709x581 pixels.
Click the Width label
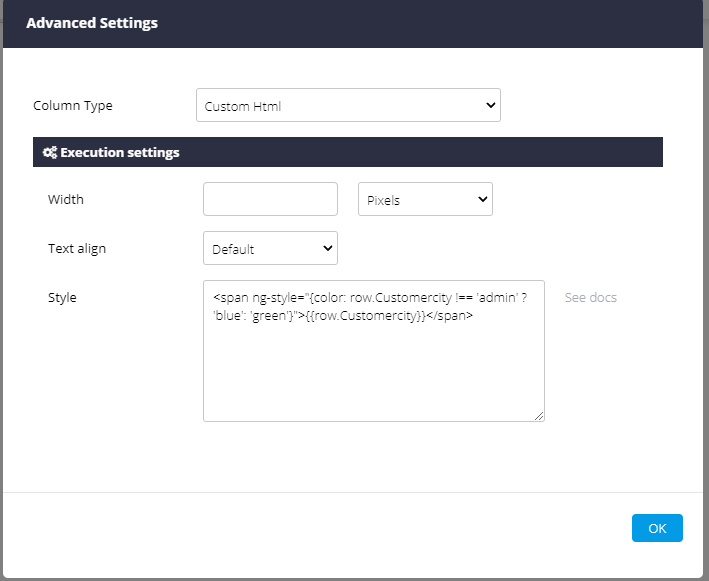[66, 200]
